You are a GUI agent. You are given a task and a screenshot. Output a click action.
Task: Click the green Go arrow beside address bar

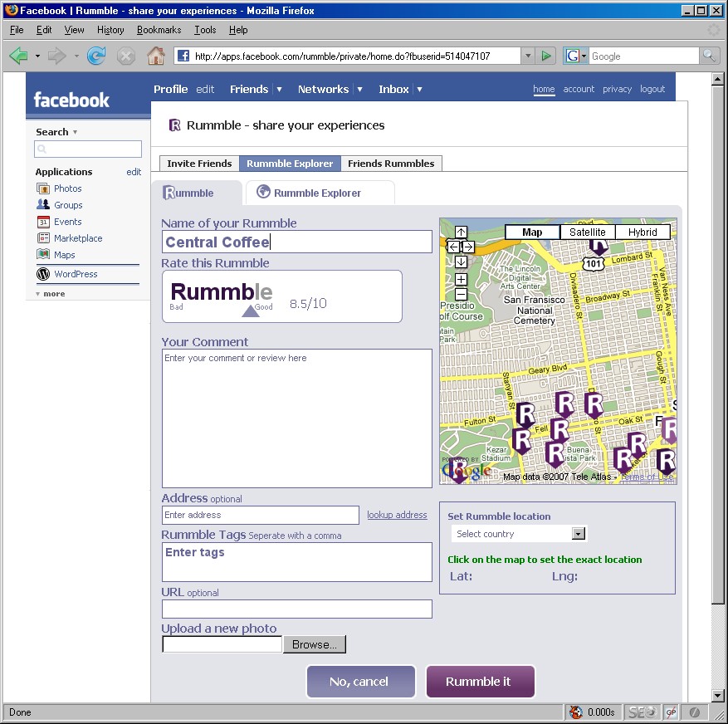[x=546, y=56]
